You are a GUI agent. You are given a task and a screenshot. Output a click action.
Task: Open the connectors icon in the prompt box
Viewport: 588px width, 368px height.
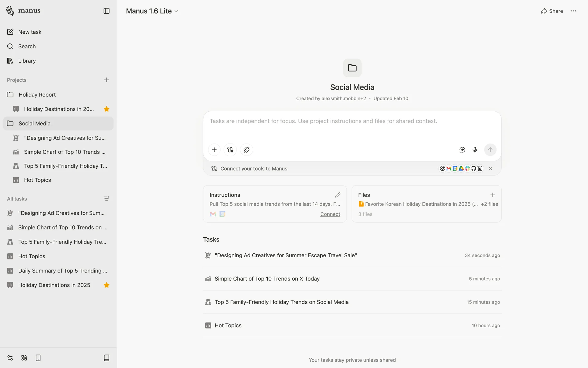[230, 150]
